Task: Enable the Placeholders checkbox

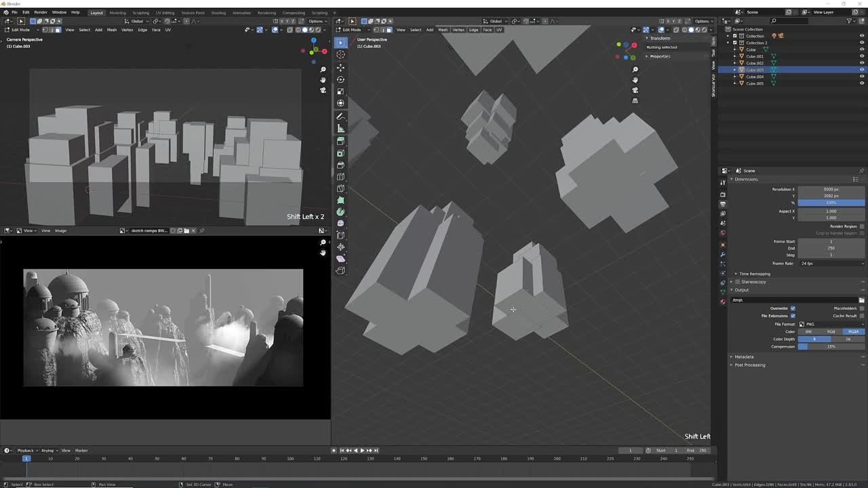Action: 861,308
